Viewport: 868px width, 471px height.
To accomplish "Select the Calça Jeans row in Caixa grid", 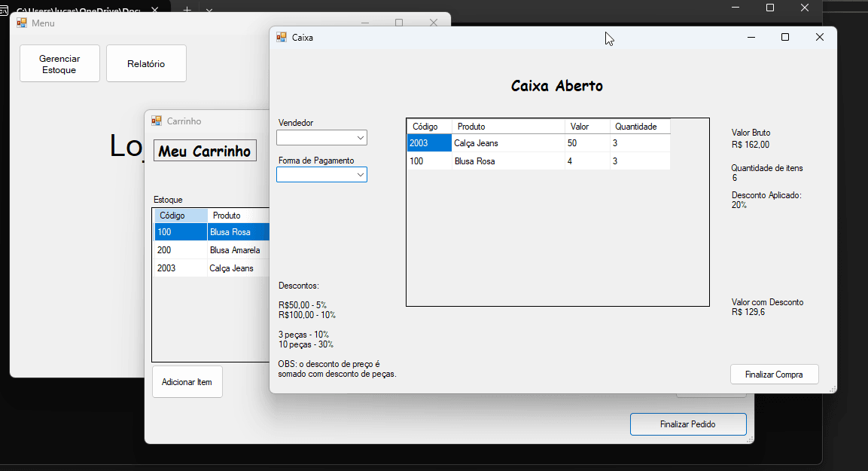I will click(538, 143).
